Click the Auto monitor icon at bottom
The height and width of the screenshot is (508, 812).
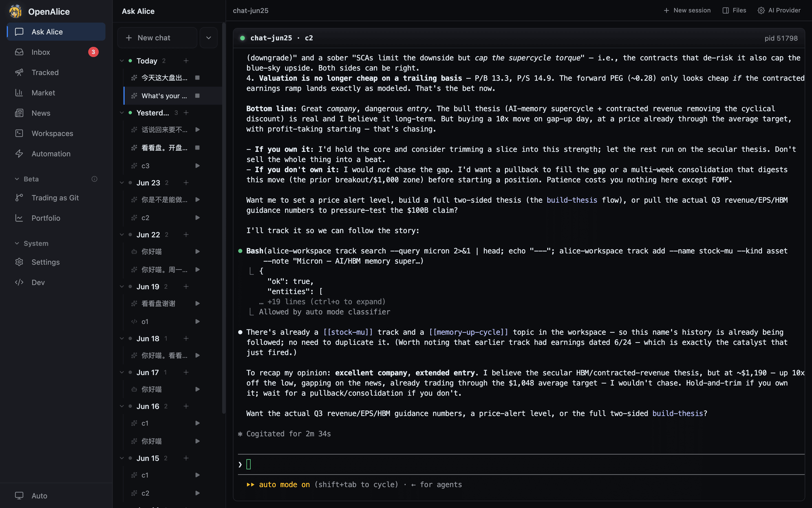[19, 496]
